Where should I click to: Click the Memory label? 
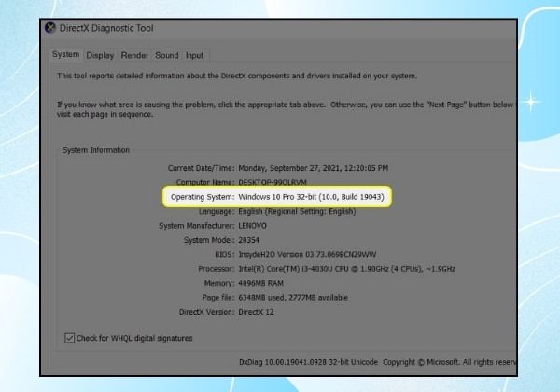click(219, 283)
